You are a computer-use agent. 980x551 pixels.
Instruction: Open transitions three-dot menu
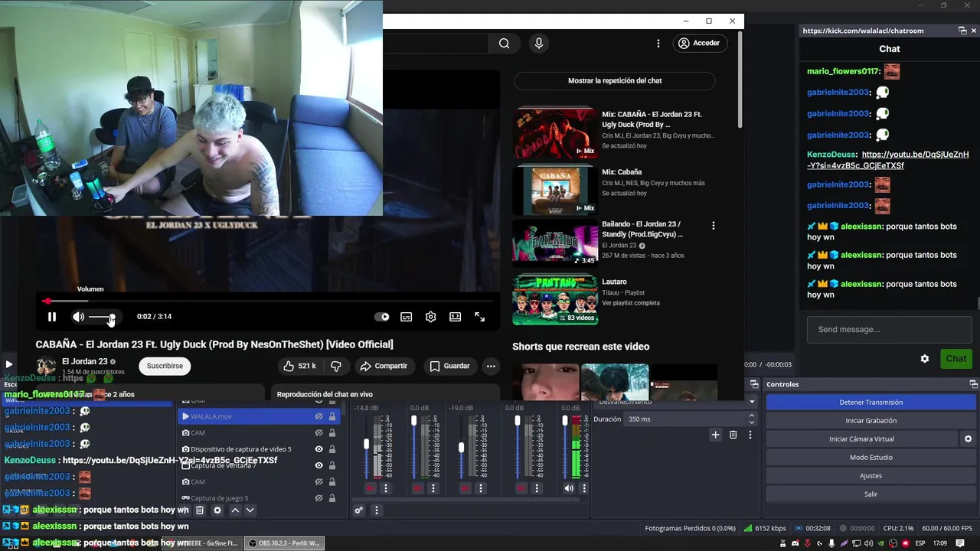point(750,435)
